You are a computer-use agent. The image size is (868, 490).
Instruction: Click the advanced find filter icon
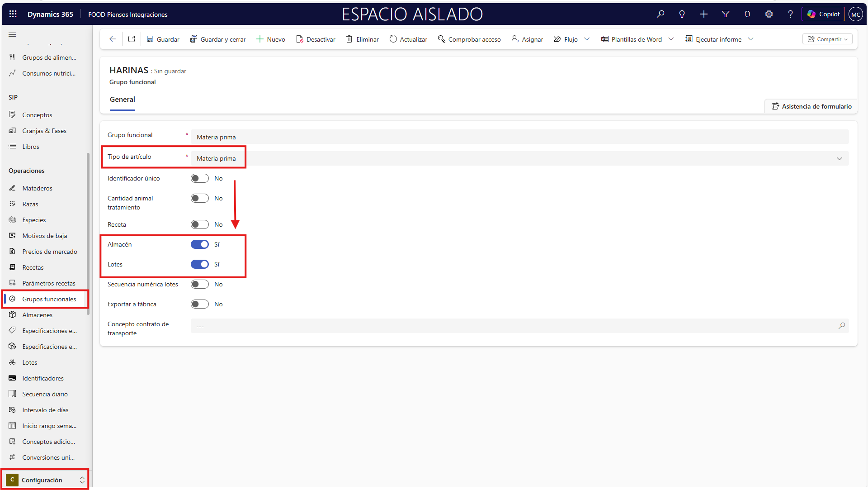pyautogui.click(x=726, y=14)
